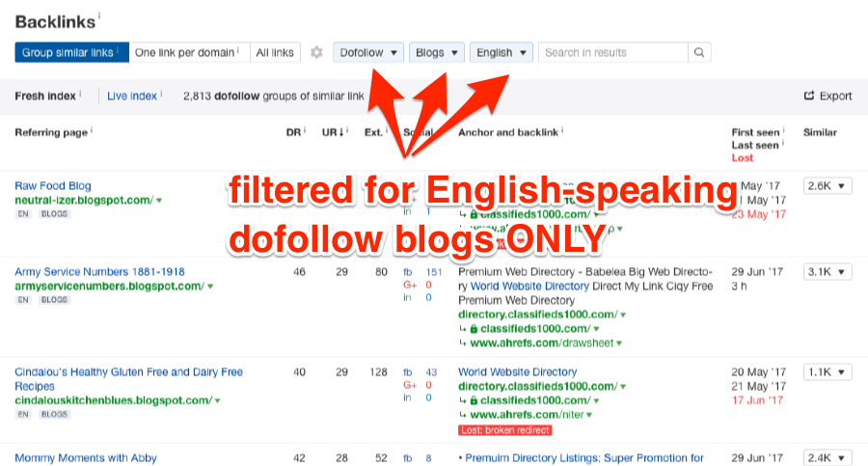Click the lost date 17 Jun '17

click(x=757, y=400)
